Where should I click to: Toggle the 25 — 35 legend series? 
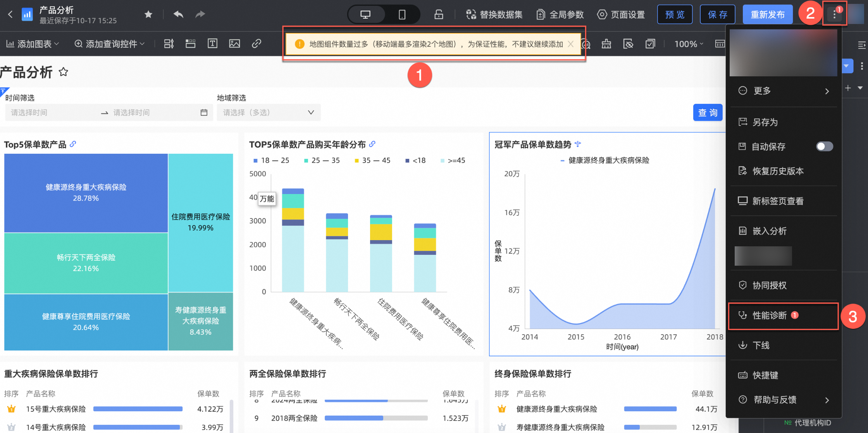click(322, 160)
